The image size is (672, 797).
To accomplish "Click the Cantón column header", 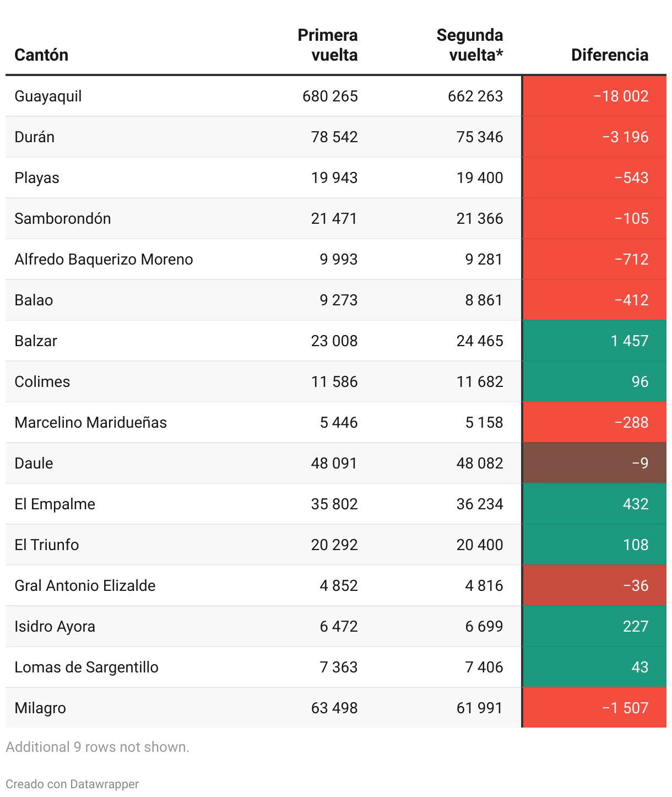I will pyautogui.click(x=41, y=55).
